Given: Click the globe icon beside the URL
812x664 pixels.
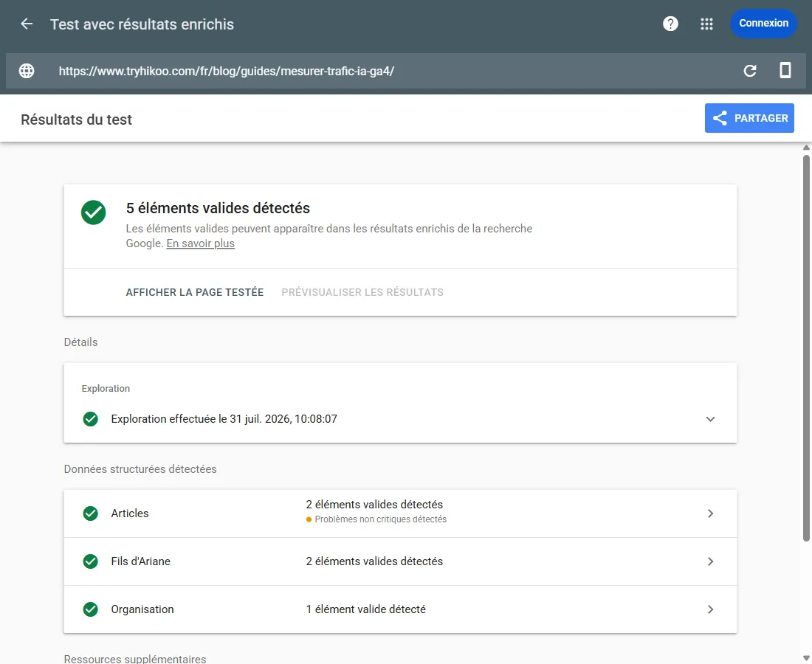Looking at the screenshot, I should (x=27, y=71).
